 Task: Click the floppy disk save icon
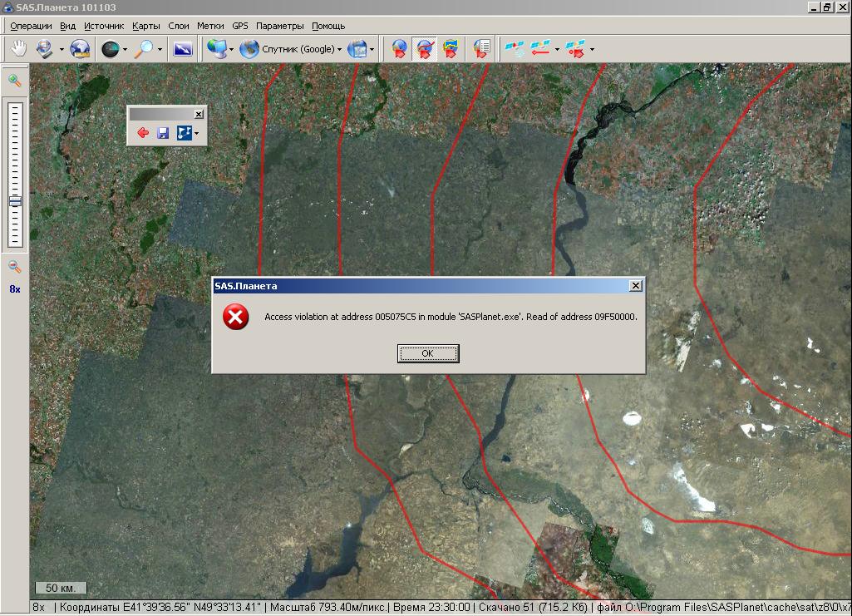tap(163, 133)
